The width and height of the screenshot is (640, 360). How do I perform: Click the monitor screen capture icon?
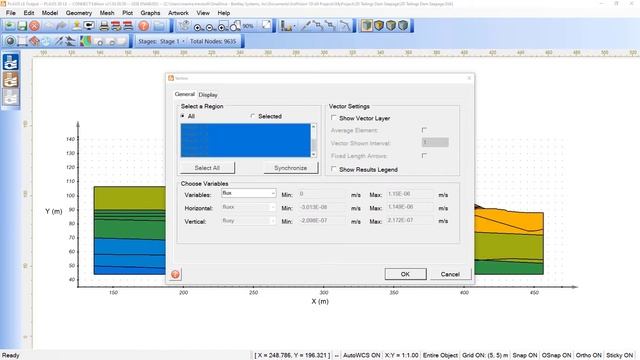(89, 26)
